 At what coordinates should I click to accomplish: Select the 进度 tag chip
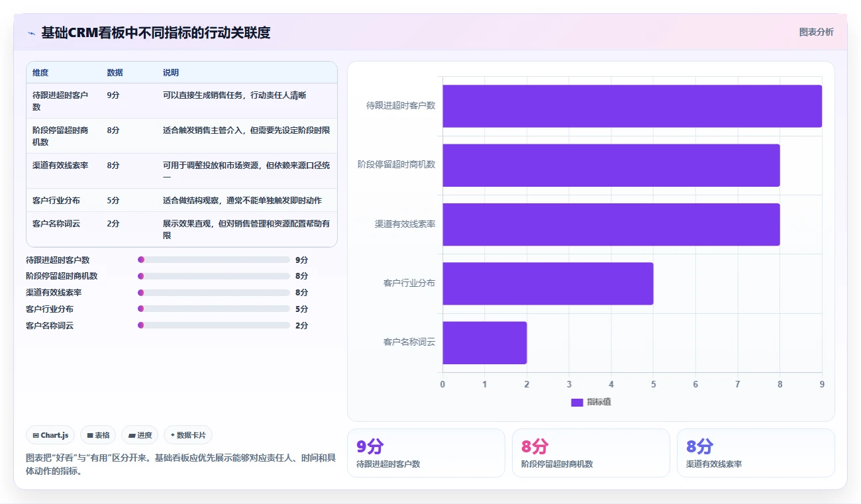[140, 435]
